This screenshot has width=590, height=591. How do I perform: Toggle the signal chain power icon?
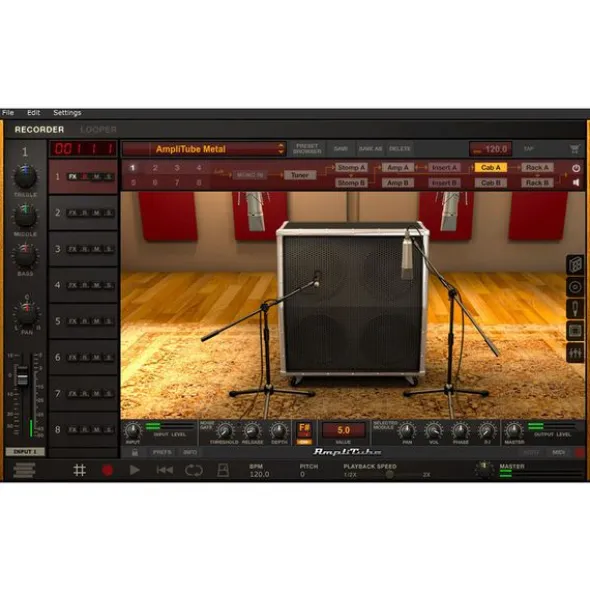click(x=576, y=168)
